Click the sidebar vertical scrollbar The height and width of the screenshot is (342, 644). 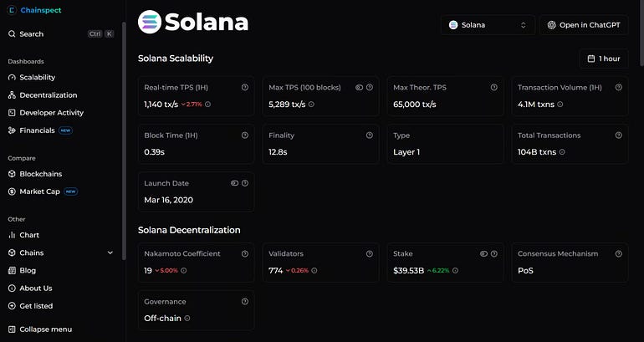tap(124, 140)
